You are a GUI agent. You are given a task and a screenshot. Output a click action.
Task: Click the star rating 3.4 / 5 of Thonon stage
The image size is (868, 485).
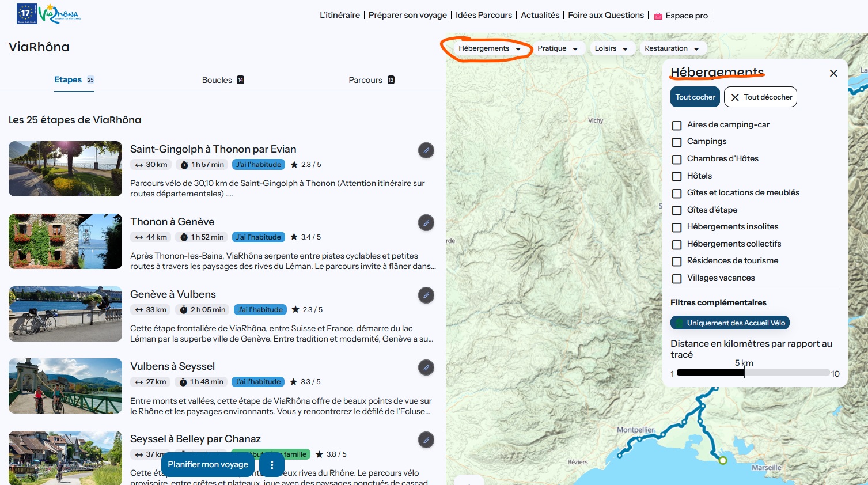click(306, 237)
